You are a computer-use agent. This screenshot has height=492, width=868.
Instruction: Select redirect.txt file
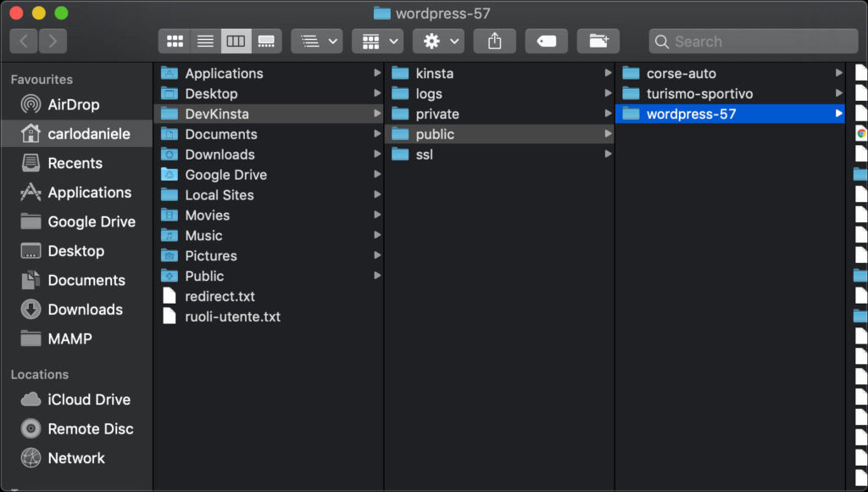(269, 296)
